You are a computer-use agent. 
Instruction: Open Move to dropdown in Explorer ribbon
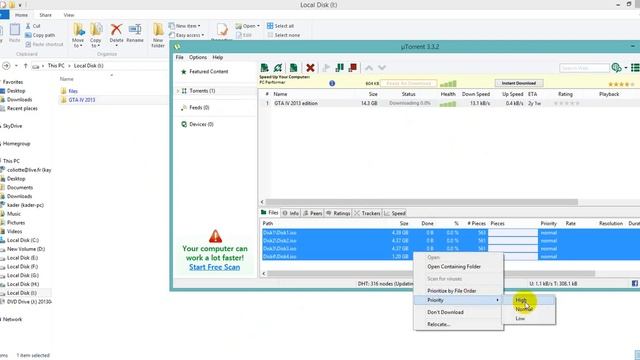[78, 43]
